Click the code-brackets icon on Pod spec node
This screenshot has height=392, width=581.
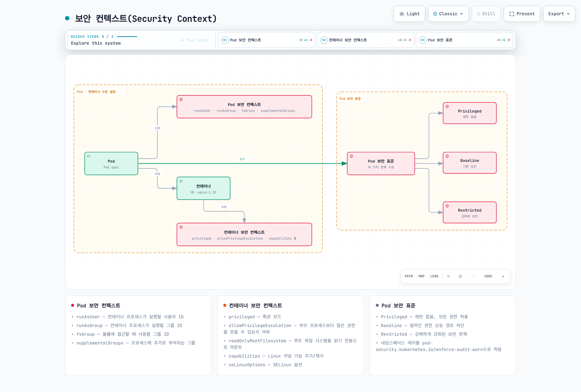89,156
